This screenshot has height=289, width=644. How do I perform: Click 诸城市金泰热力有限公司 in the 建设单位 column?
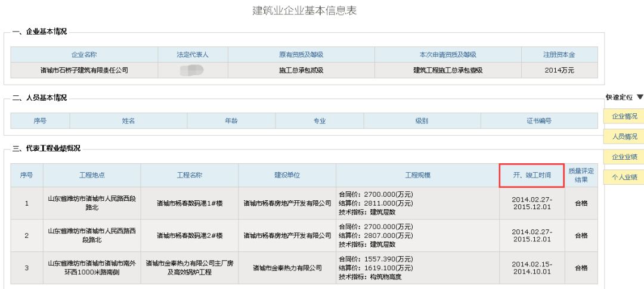click(287, 268)
